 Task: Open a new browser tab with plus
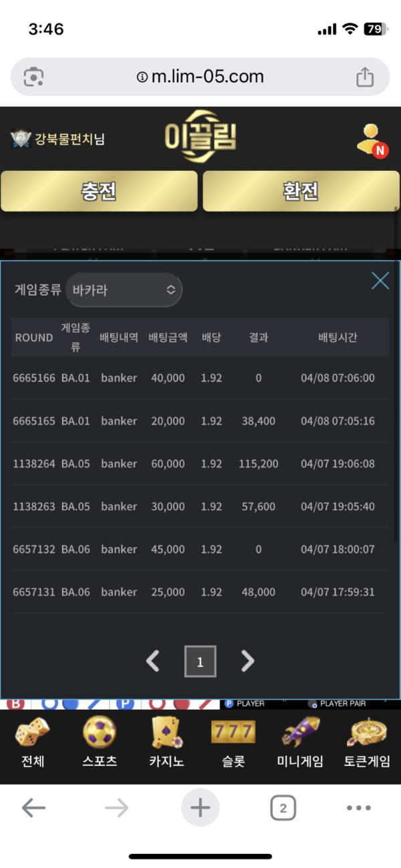[200, 809]
